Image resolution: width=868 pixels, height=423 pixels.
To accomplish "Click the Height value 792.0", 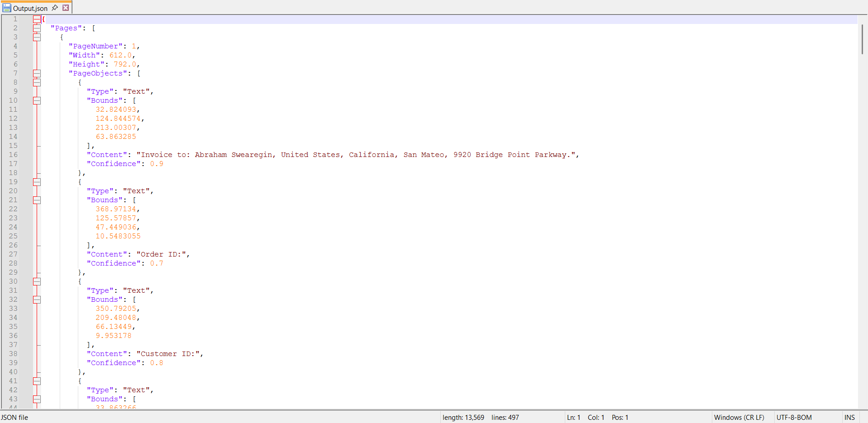I will pyautogui.click(x=125, y=64).
